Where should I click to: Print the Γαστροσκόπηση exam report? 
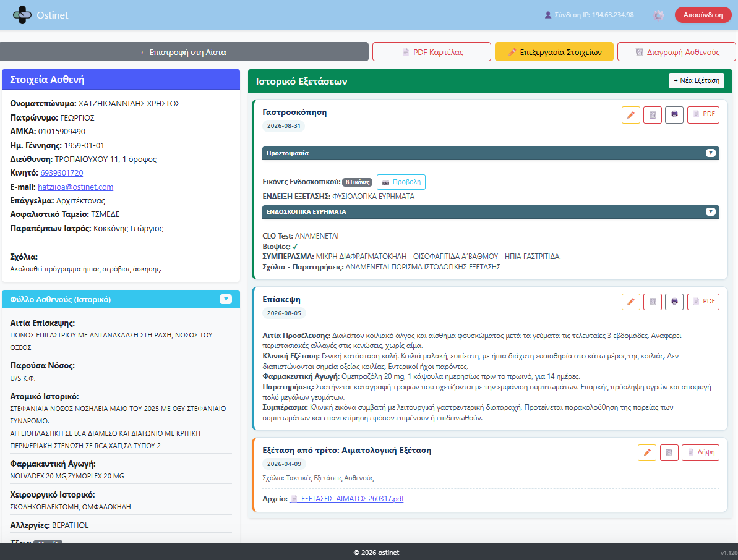674,115
